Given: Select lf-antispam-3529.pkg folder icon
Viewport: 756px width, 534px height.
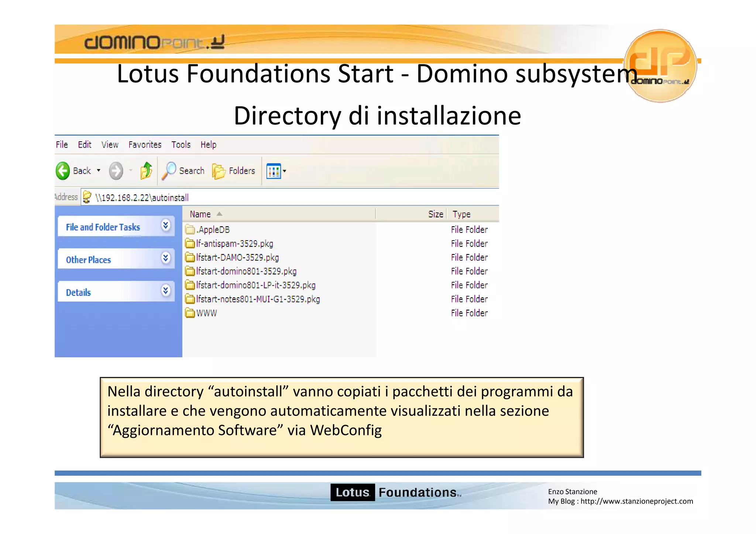Looking at the screenshot, I should [190, 244].
